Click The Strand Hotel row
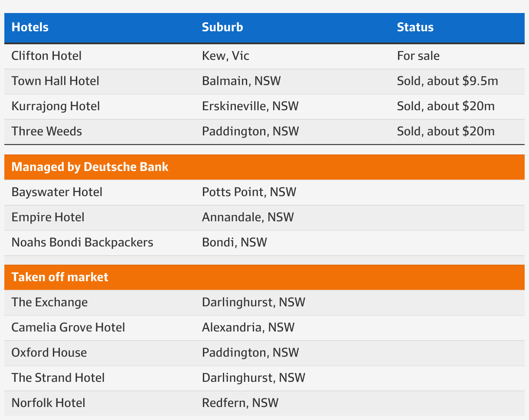Screen dimensions: 529x420 58,378
